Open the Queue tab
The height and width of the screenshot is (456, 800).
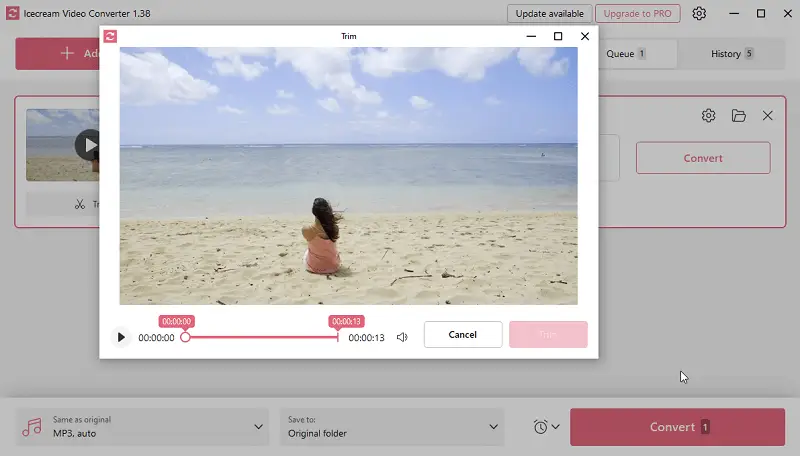[637, 54]
